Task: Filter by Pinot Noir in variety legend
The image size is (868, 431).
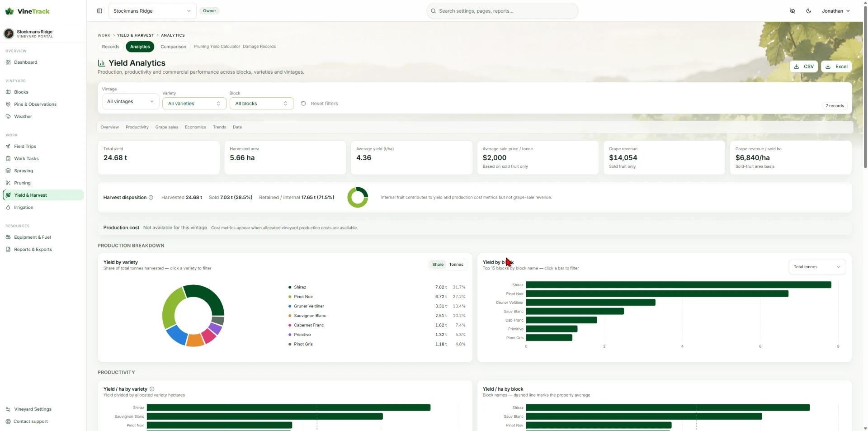Action: [377, 297]
